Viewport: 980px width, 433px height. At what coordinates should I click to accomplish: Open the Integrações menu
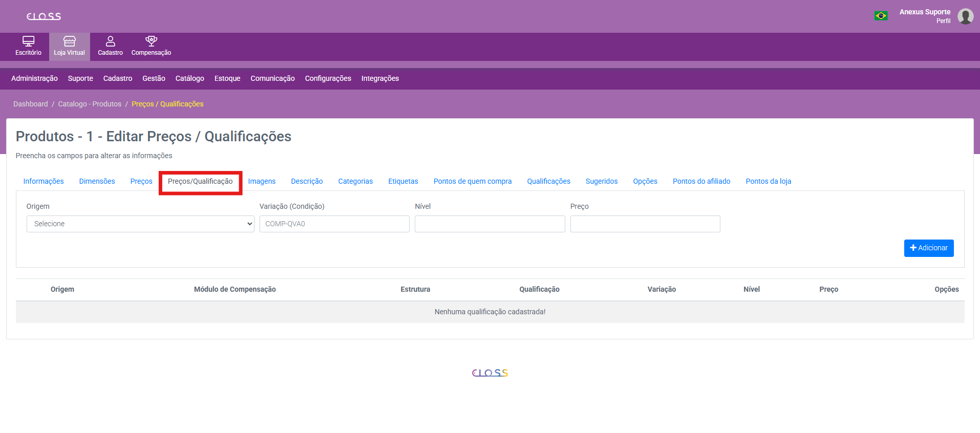[x=380, y=78]
